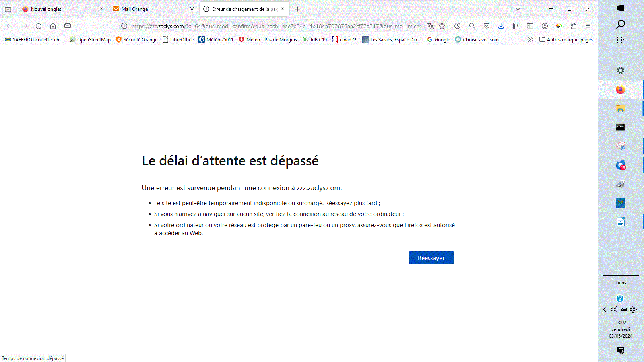The height and width of the screenshot is (362, 644).
Task: Go to the Firefox home page
Action: (x=53, y=26)
